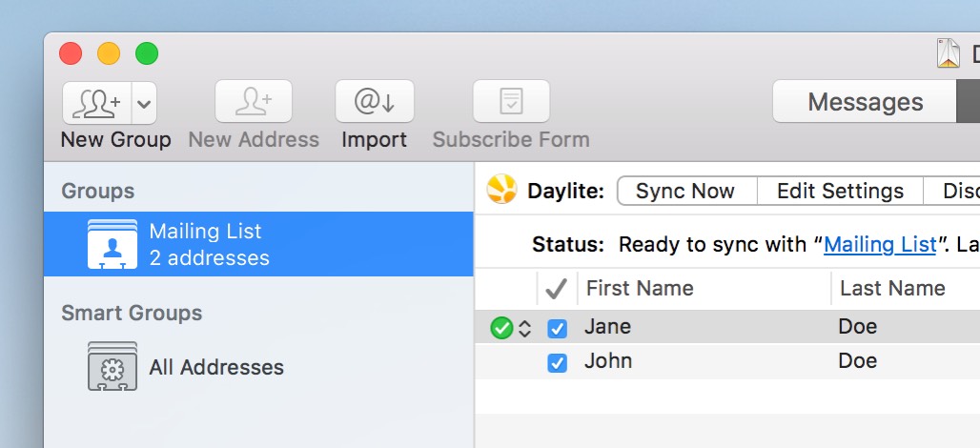
Task: Open the status stepper arrows for Jane
Action: pos(525,329)
